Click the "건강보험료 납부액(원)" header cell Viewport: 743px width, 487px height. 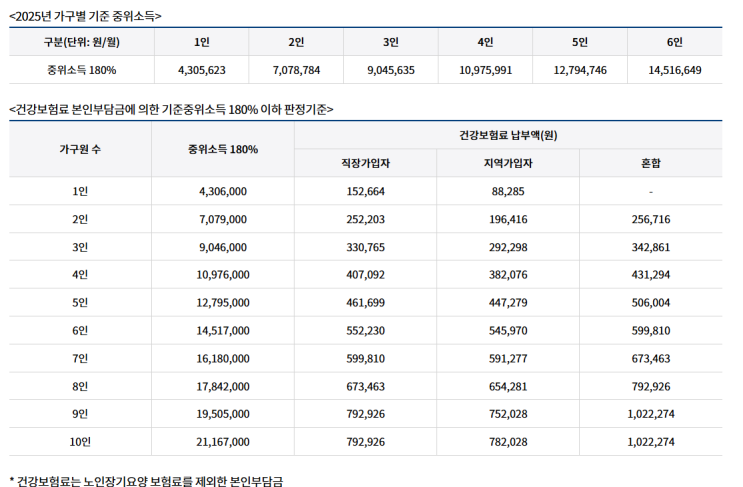[x=508, y=135]
